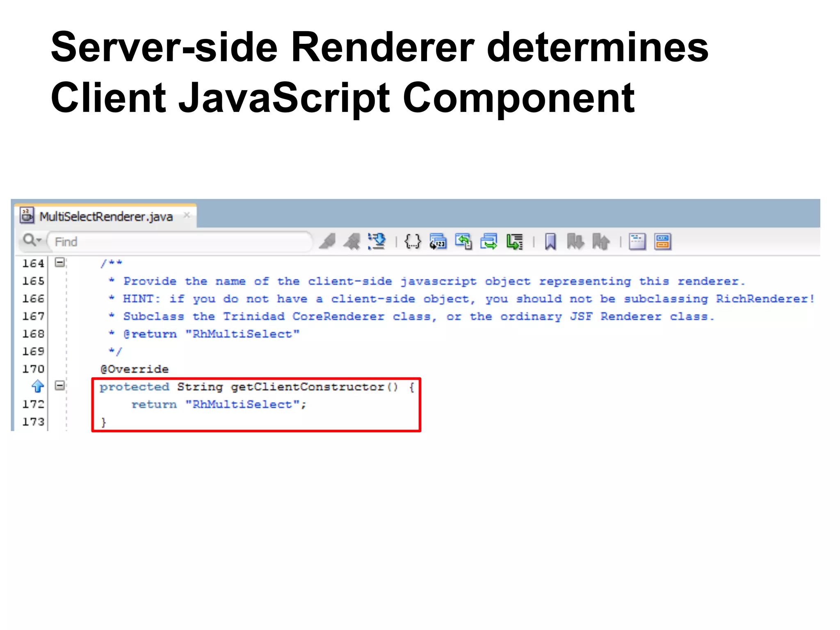The image size is (840, 630).
Task: Click the blue override arrow in gutter
Action: 38,386
